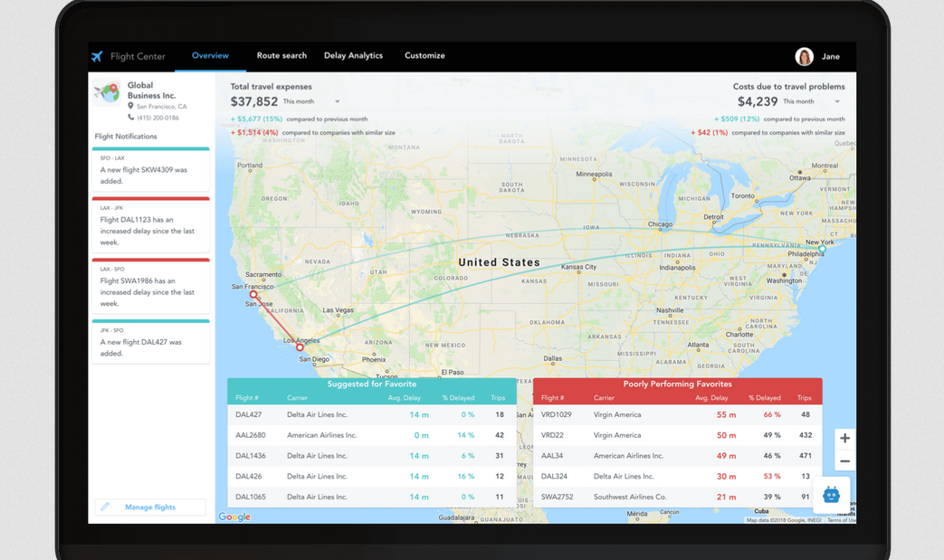
Task: Open the LAX - JFK DAL1123 delay notification
Action: [150, 226]
